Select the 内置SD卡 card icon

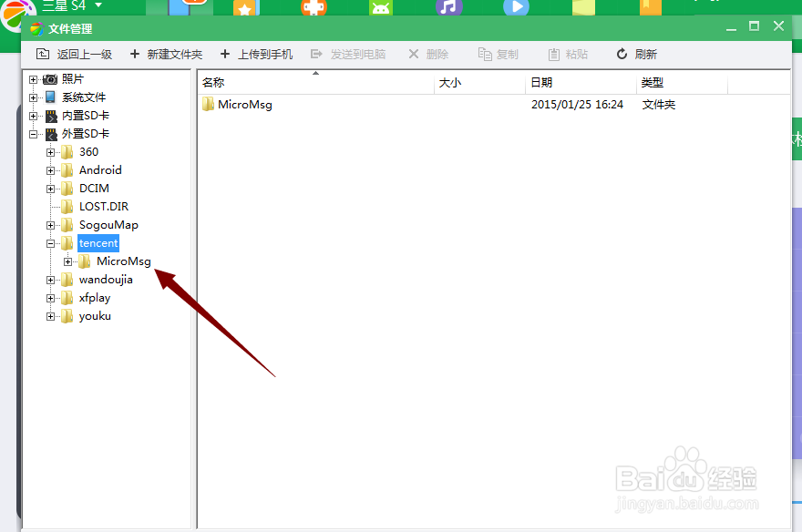[x=51, y=116]
